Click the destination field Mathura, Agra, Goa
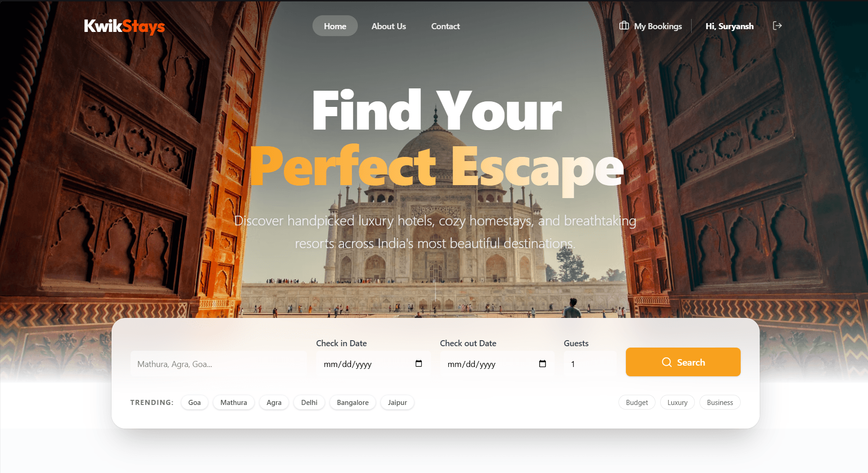The height and width of the screenshot is (473, 868). click(219, 364)
